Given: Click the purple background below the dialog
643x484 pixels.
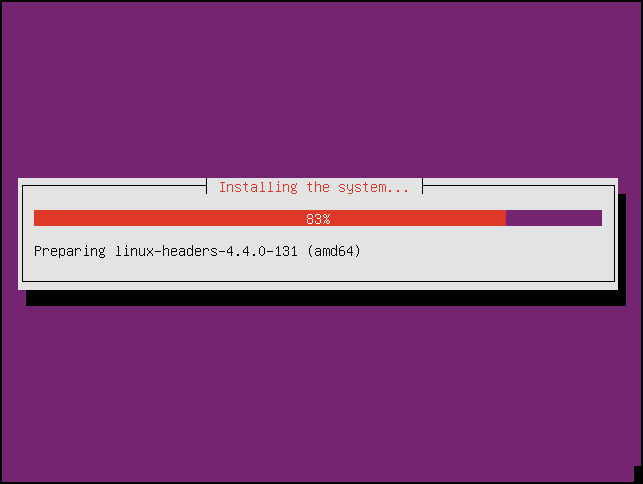Looking at the screenshot, I should pos(322,394).
